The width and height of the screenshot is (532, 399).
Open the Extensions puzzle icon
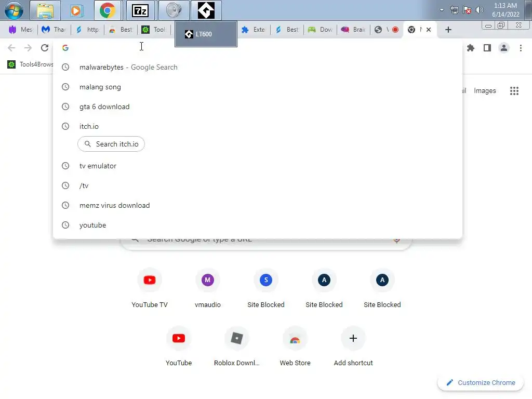[x=470, y=48]
